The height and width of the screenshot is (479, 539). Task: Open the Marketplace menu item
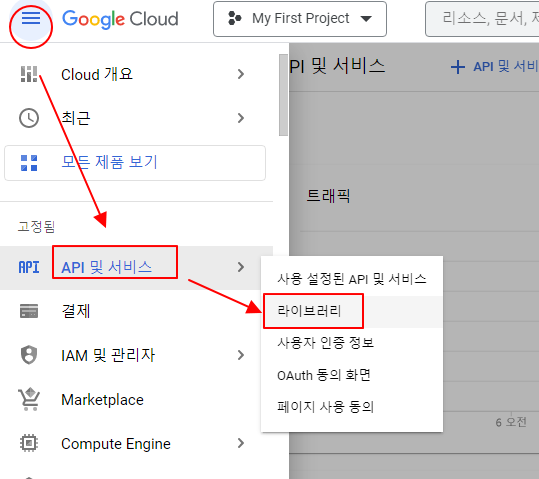tap(136, 400)
